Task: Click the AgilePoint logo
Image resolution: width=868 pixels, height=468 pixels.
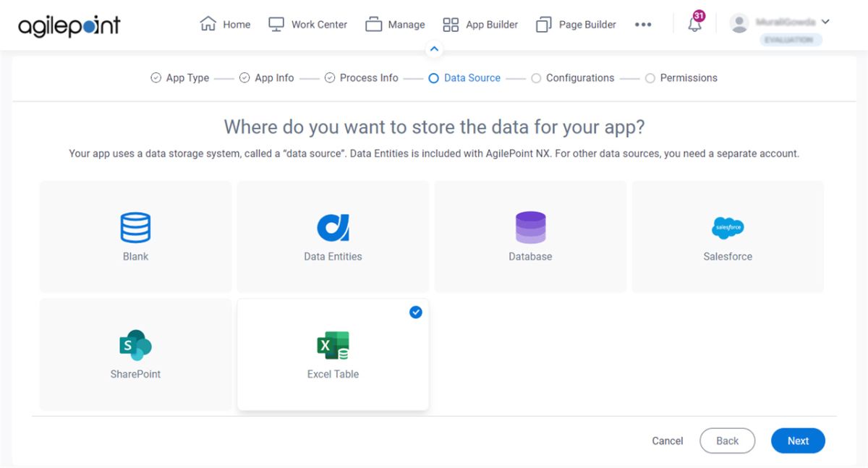Action: [x=69, y=26]
